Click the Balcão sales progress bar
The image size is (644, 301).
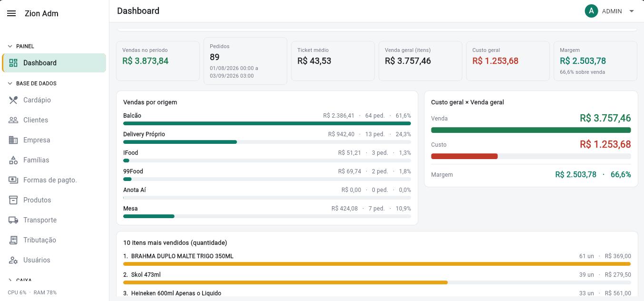tap(267, 123)
